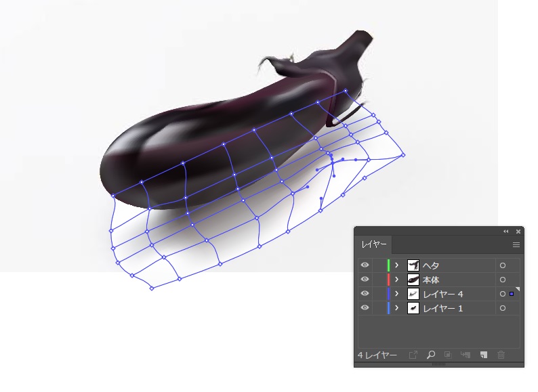Toggle visibility of レイヤー 1
The height and width of the screenshot is (392, 538).
point(365,307)
